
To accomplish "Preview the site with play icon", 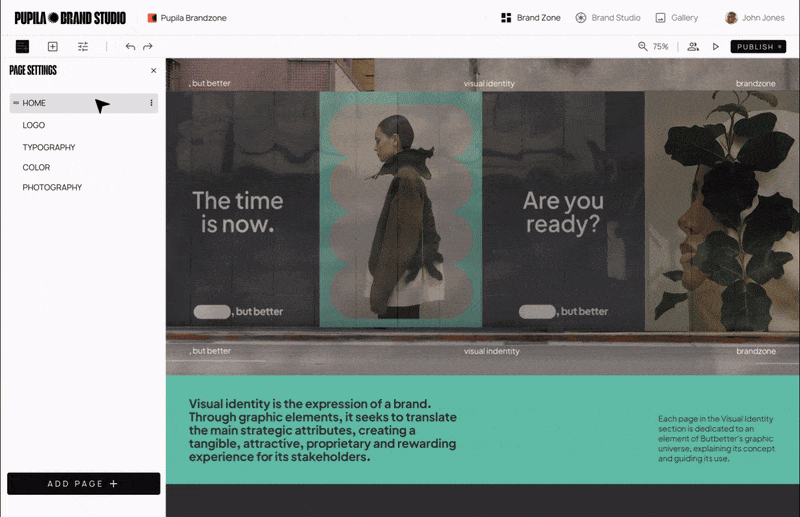I will point(716,46).
